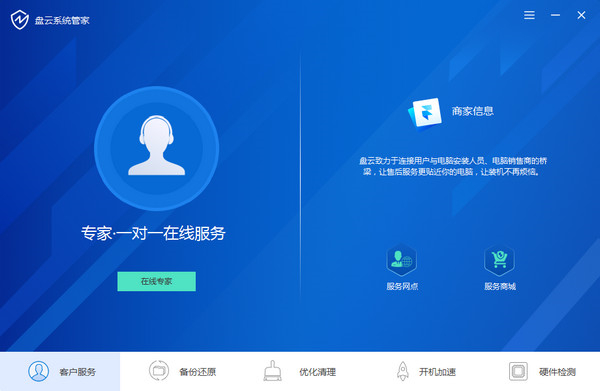
Task: Select the 硬件检测 chip icon
Action: point(518,371)
